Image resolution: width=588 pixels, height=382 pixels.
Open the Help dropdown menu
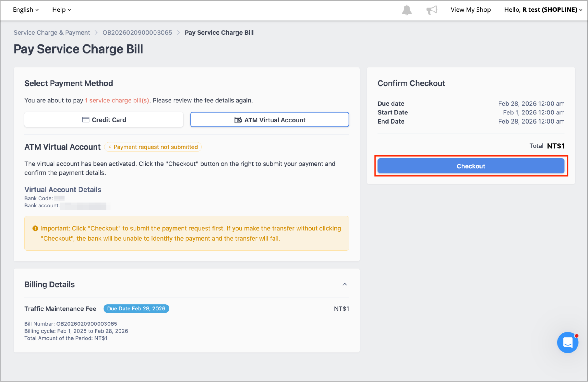(61, 10)
